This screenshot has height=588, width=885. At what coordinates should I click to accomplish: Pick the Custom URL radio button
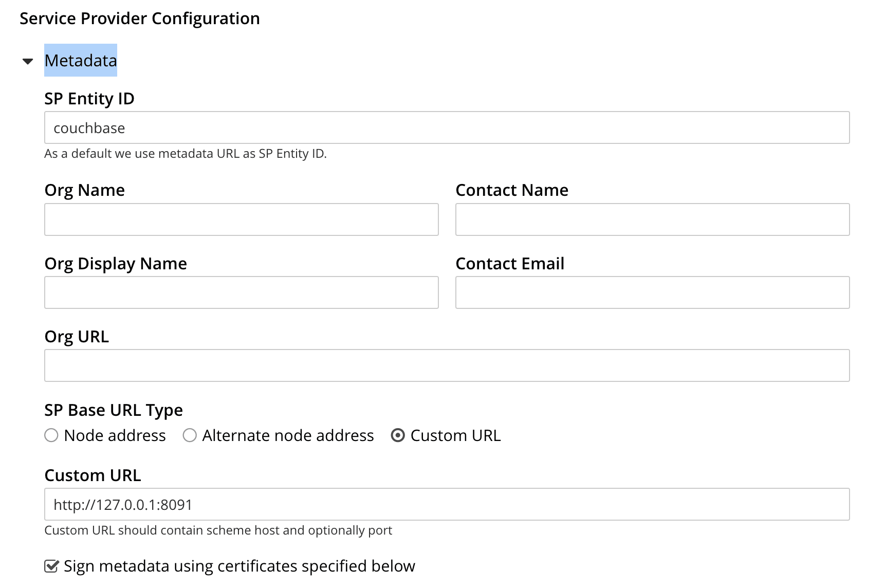pos(398,435)
